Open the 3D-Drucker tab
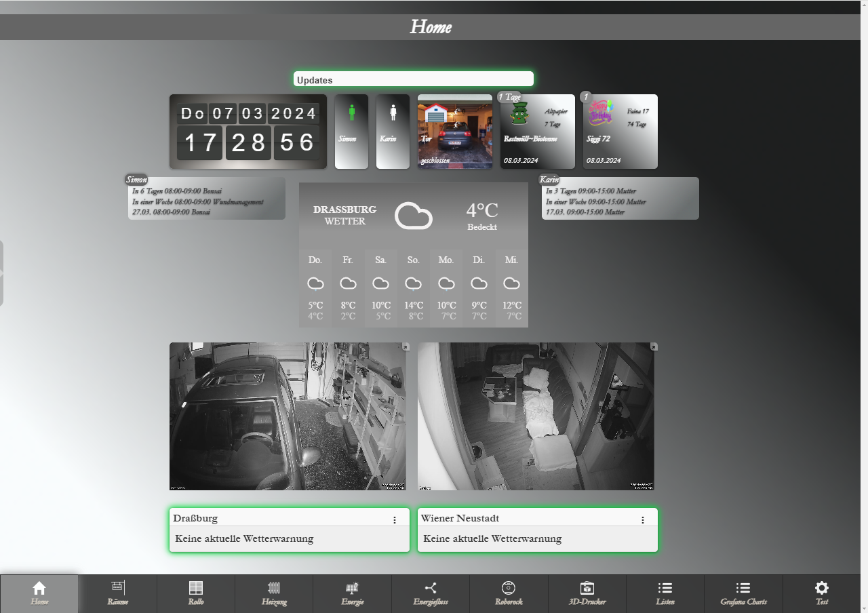868x613 pixels. click(x=587, y=594)
